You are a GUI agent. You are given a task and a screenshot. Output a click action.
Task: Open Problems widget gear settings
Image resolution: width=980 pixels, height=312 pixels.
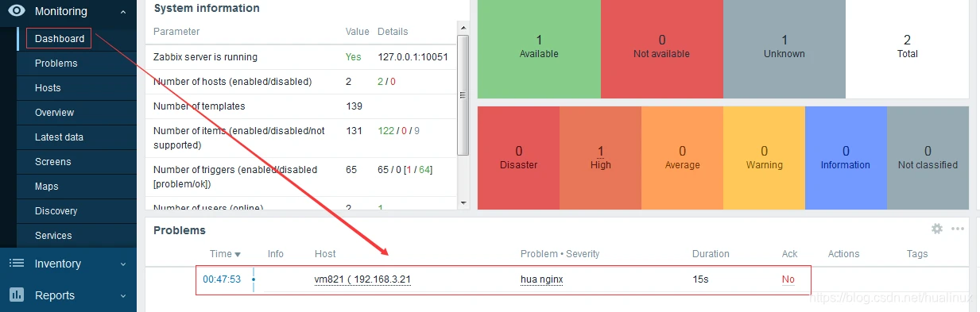937,229
